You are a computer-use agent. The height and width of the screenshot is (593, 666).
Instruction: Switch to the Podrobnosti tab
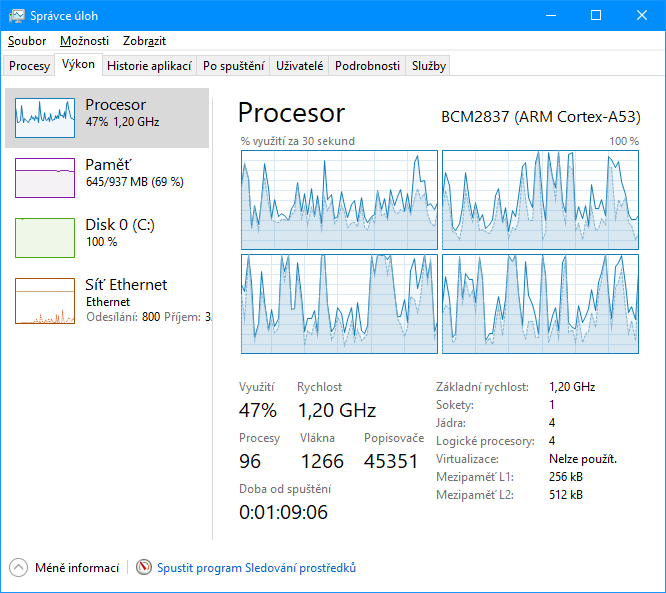[x=367, y=66]
